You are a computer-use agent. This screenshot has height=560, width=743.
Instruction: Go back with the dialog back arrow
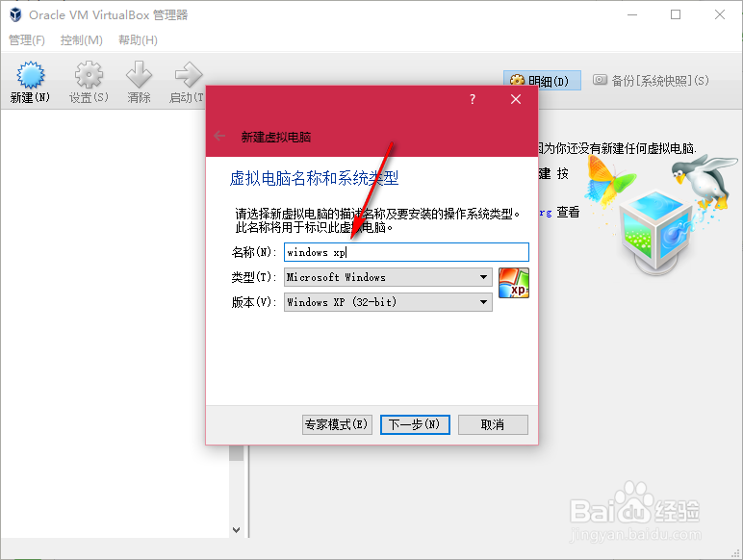coord(219,137)
